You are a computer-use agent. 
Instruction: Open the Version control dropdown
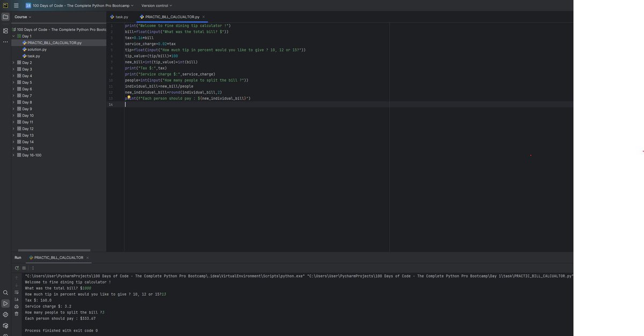point(157,5)
